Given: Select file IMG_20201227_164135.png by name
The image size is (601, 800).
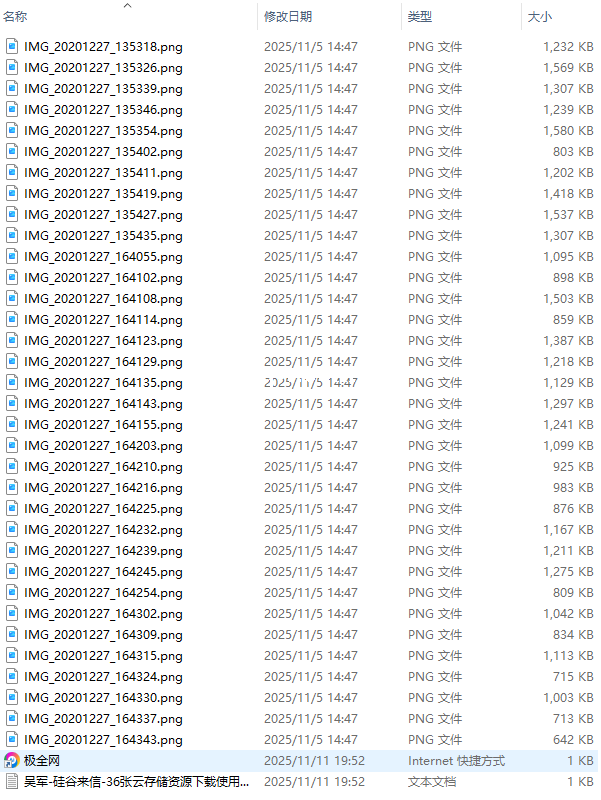Looking at the screenshot, I should pos(103,383).
